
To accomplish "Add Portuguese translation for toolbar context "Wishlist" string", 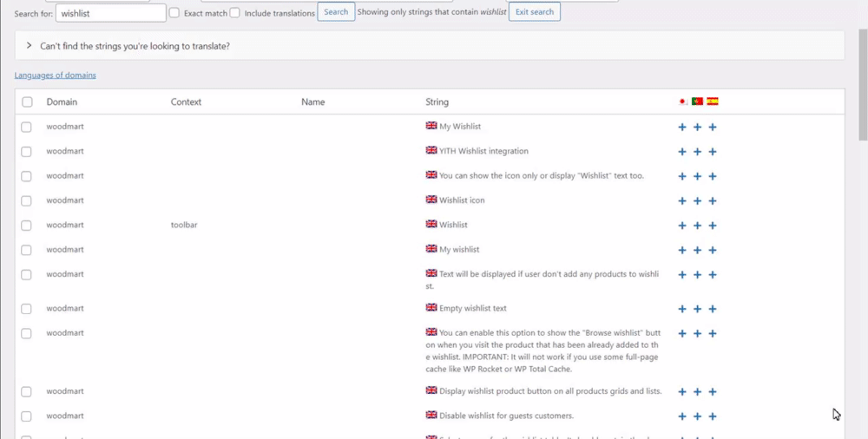I will (x=698, y=226).
